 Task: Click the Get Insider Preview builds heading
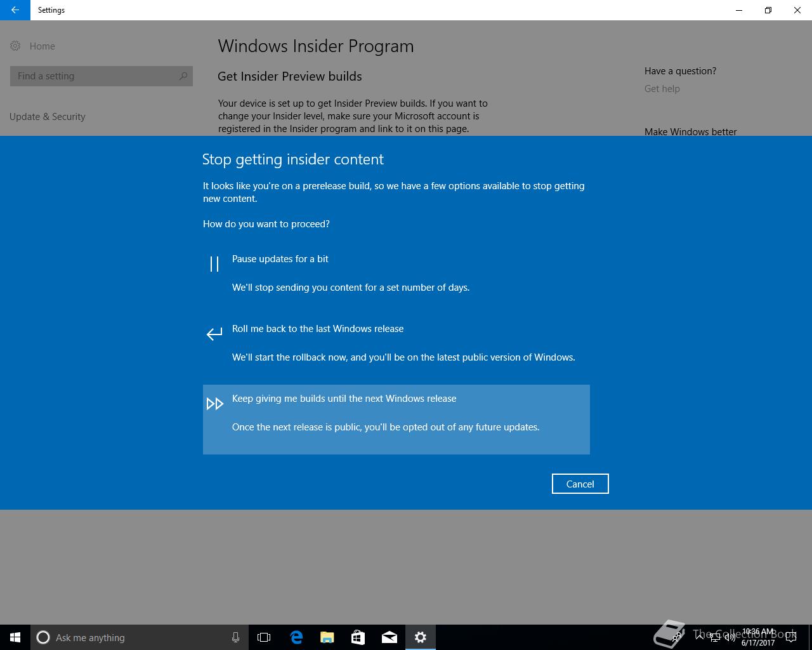pos(290,76)
